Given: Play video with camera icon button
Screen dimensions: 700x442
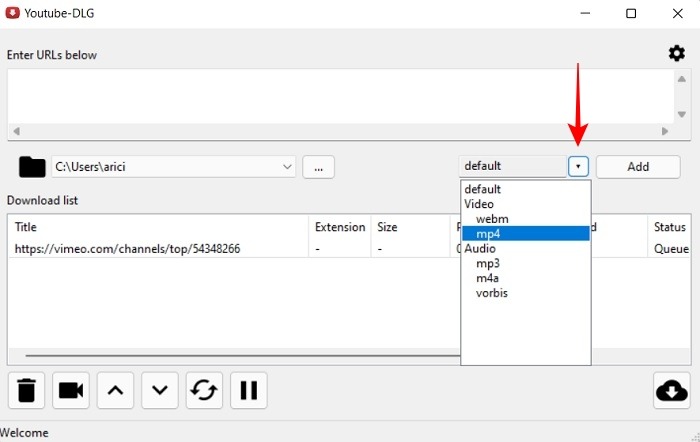Looking at the screenshot, I should point(71,390).
